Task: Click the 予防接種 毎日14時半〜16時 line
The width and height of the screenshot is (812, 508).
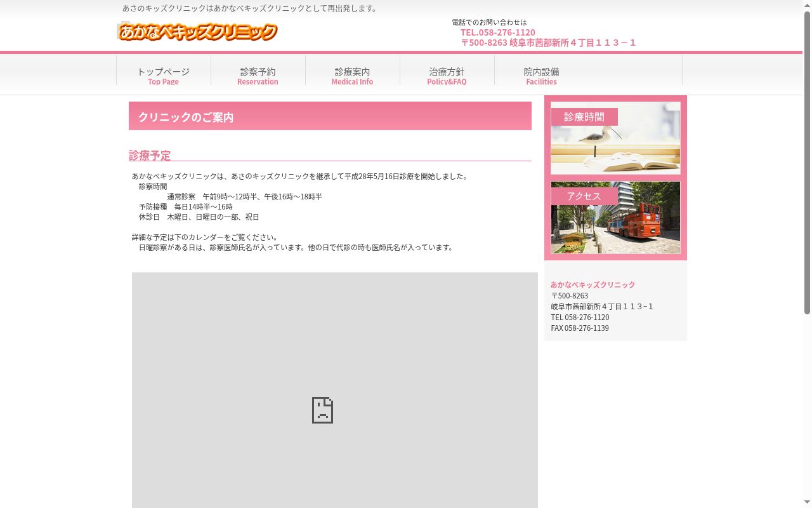Action: [x=186, y=207]
